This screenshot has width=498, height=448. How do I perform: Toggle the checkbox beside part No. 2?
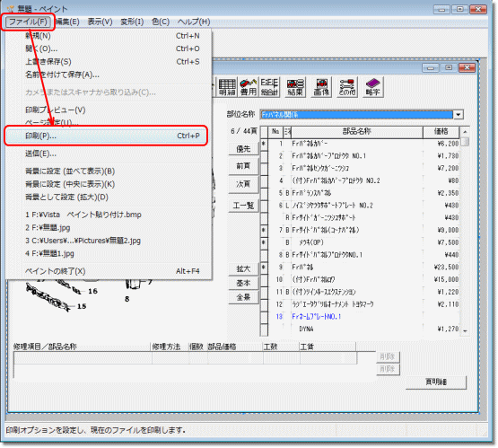click(264, 156)
